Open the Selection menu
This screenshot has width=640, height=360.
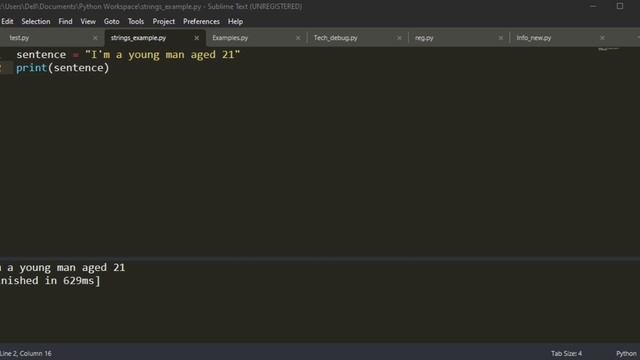tap(36, 21)
